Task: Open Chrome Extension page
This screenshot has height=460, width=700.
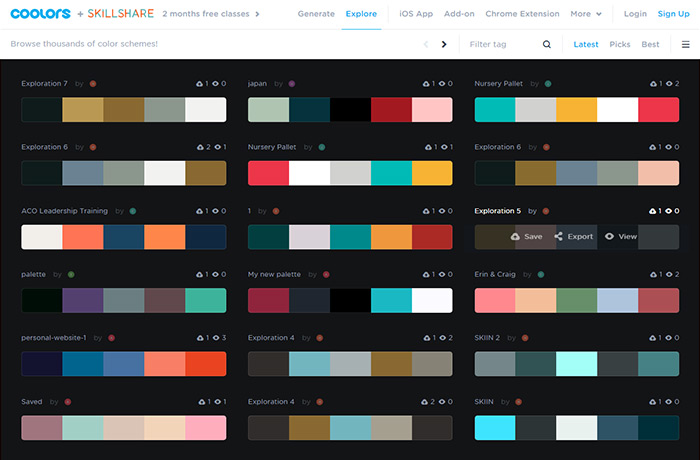Action: point(522,14)
